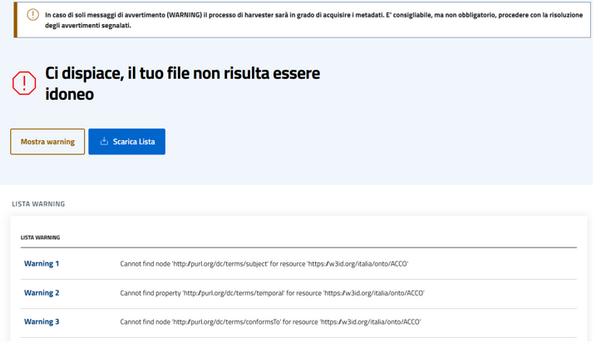Viewport: 600px width, 361px height.
Task: Click the dc/terms/subject warning message
Action: 264,264
